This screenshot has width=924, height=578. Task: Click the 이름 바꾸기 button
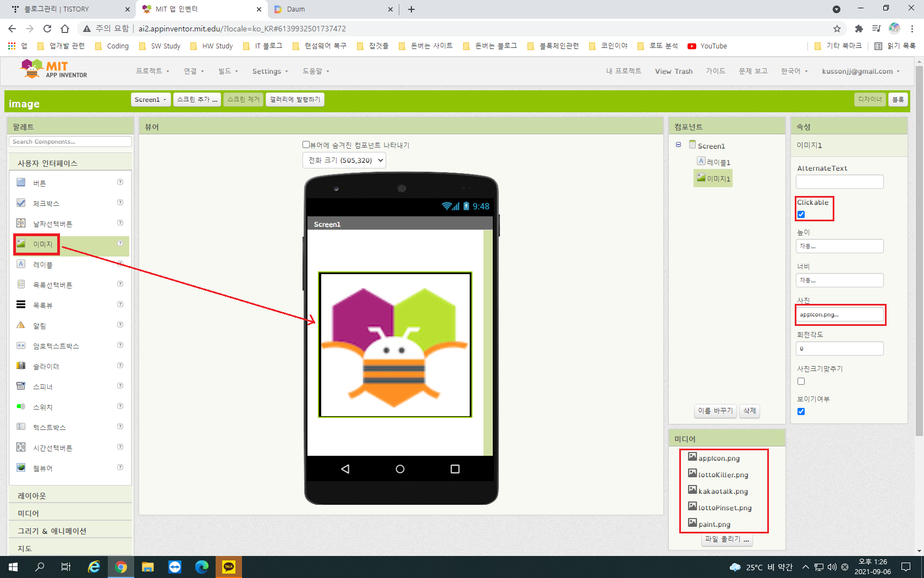715,411
